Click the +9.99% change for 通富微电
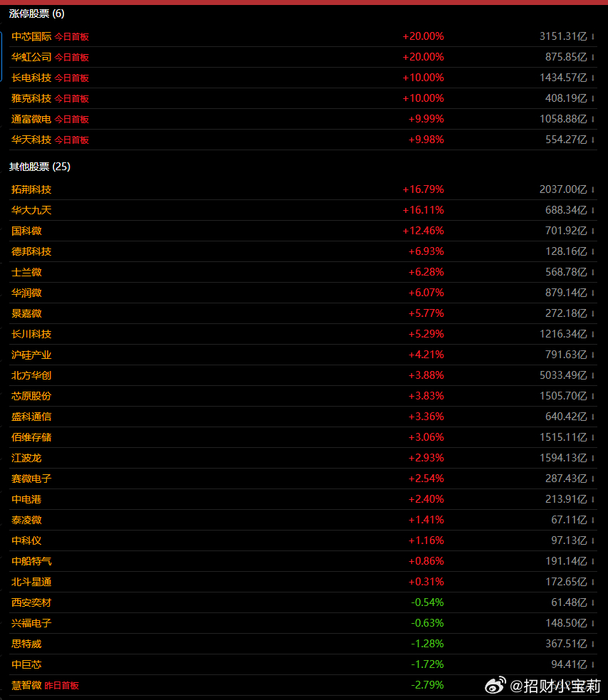 click(426, 119)
